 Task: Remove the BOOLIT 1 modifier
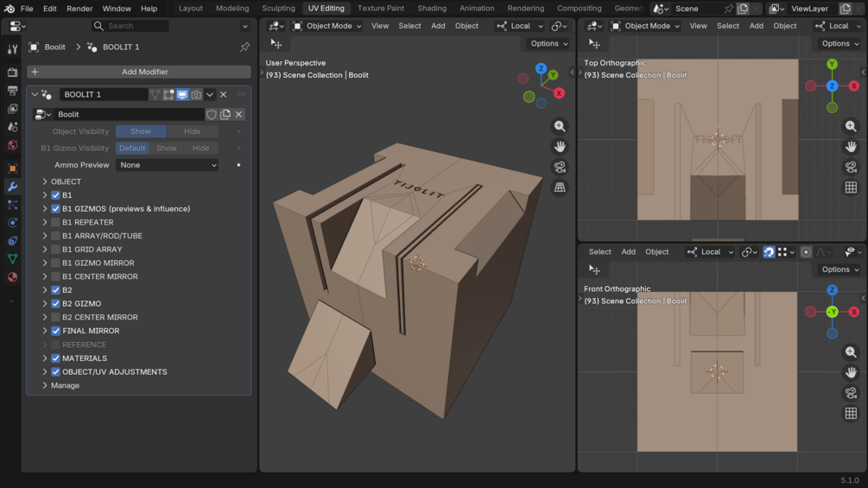click(224, 95)
